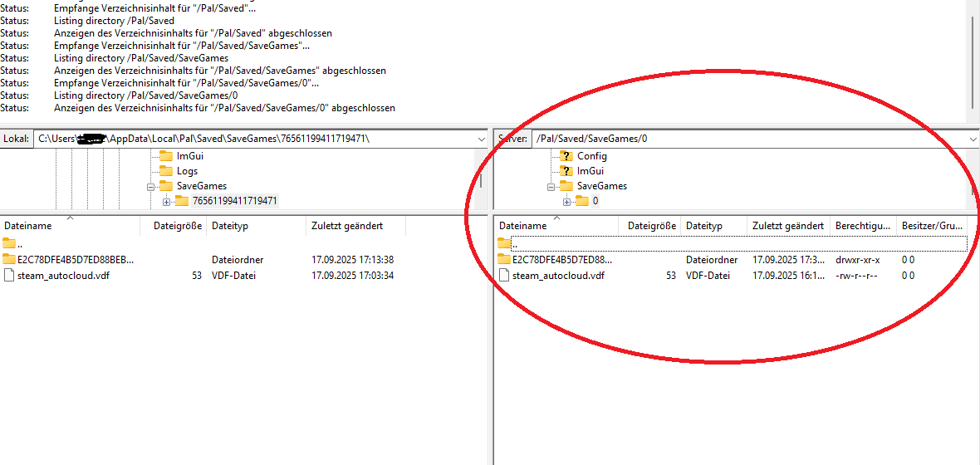Select remote E2C78DFE4B5D7ED88 folder in server list
This screenshot has width=980, height=465.
coord(562,260)
